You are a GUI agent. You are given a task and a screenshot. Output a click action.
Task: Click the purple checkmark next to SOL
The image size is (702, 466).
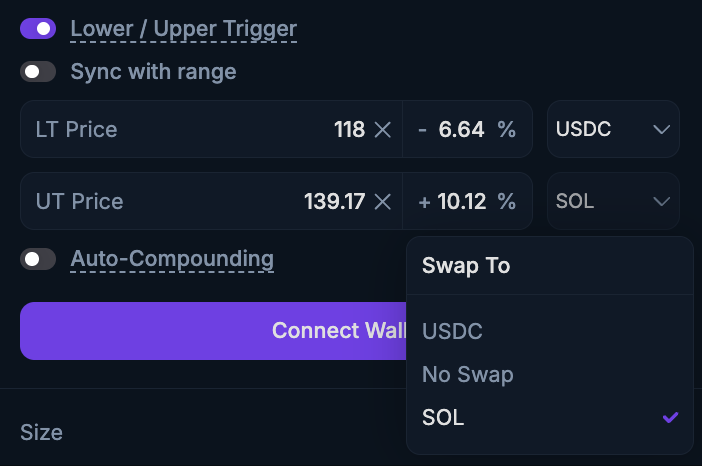[670, 417]
